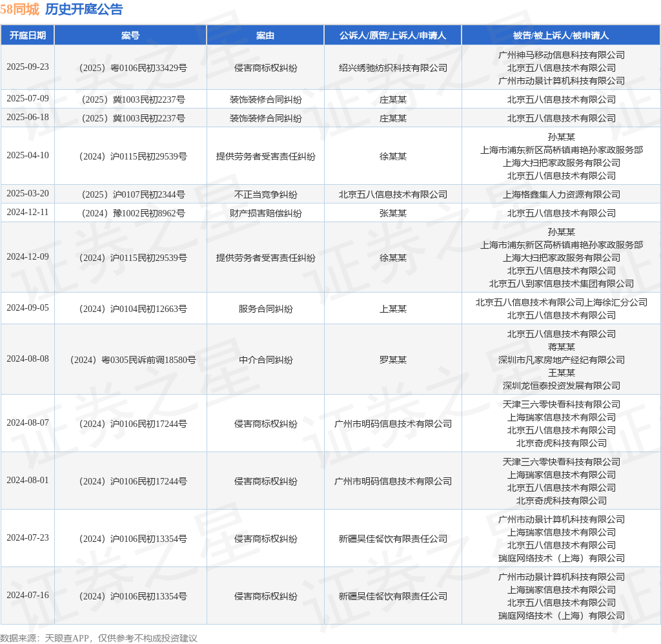The image size is (661, 644).
Task: Click defendant 深圳市凡家房地产经纪有限公司
Action: click(x=562, y=360)
